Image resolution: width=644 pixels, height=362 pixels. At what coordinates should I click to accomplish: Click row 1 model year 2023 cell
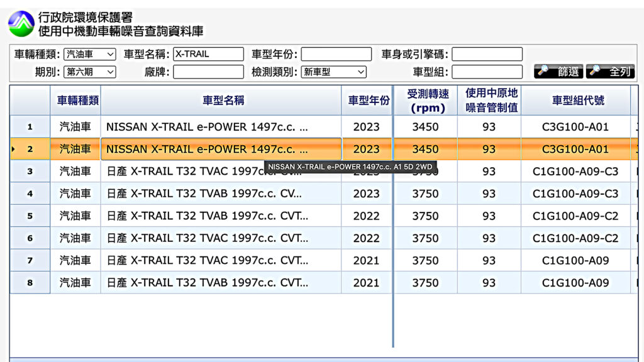click(x=367, y=127)
